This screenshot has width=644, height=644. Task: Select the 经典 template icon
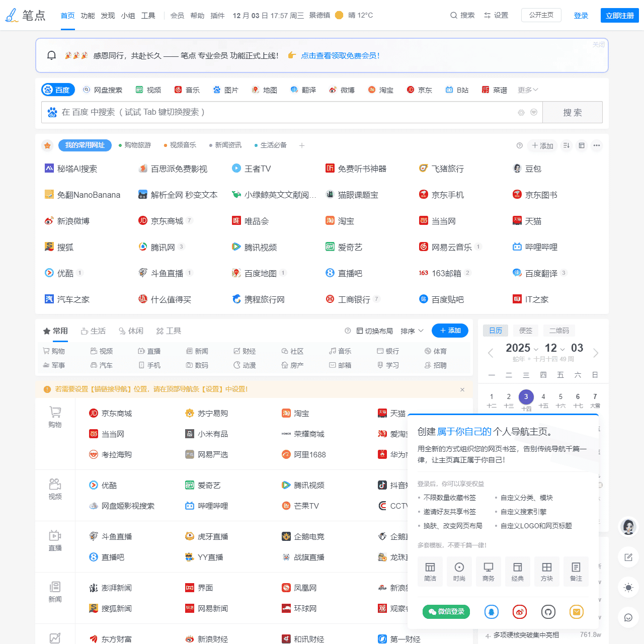coord(518,572)
